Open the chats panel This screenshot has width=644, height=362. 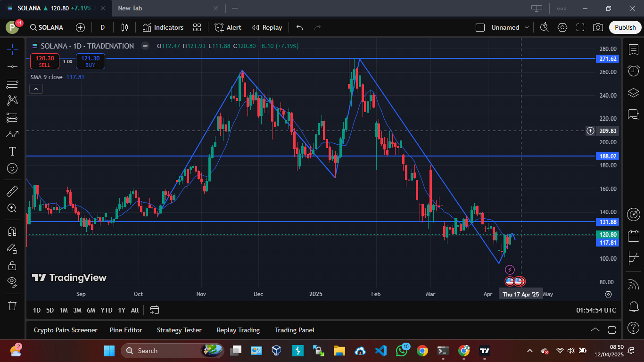[x=634, y=114]
